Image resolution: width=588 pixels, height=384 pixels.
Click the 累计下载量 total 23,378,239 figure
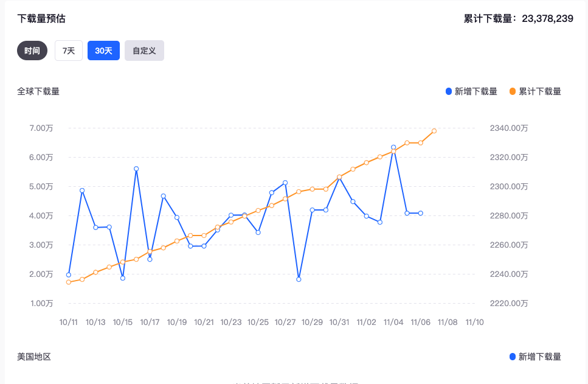[547, 18]
